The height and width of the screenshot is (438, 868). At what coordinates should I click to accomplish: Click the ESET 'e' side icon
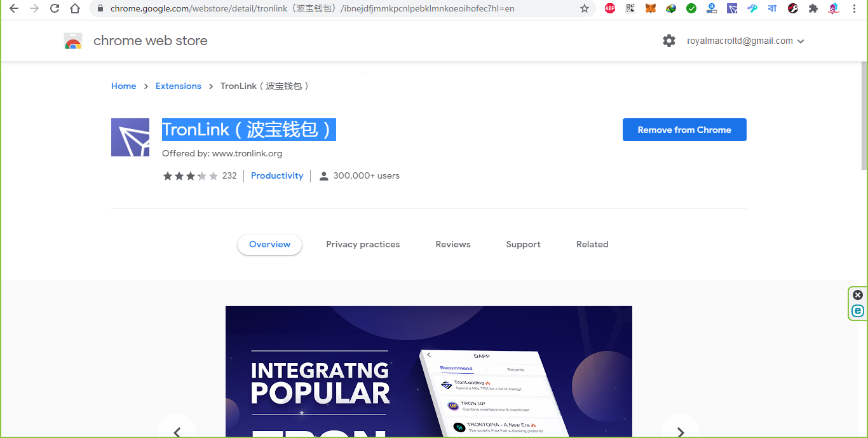[x=858, y=311]
